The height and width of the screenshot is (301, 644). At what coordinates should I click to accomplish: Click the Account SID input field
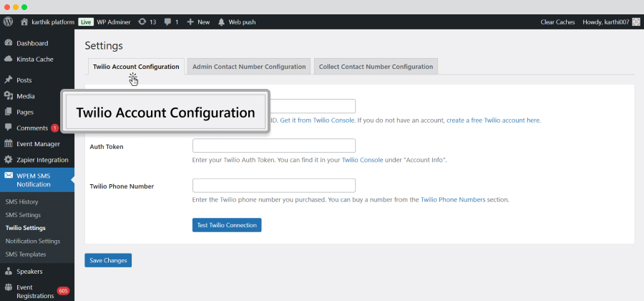point(312,106)
